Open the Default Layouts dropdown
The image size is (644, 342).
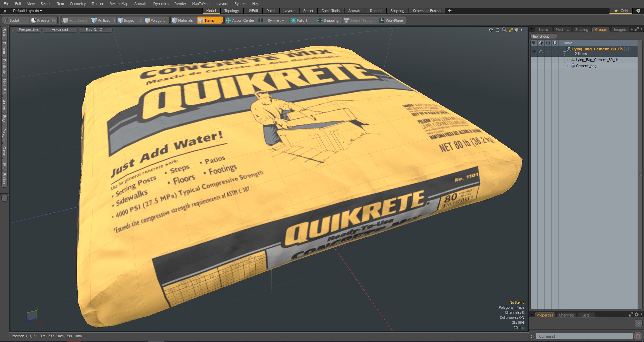click(28, 11)
